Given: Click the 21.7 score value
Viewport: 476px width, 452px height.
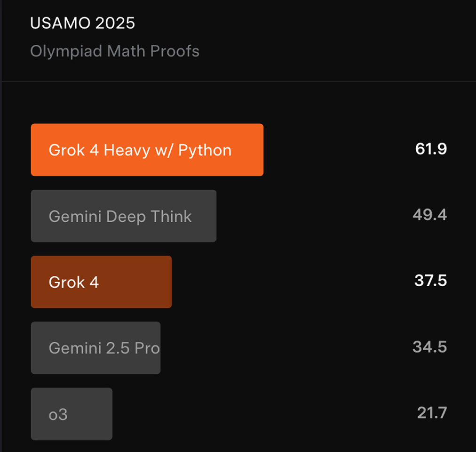Looking at the screenshot, I should (x=431, y=413).
